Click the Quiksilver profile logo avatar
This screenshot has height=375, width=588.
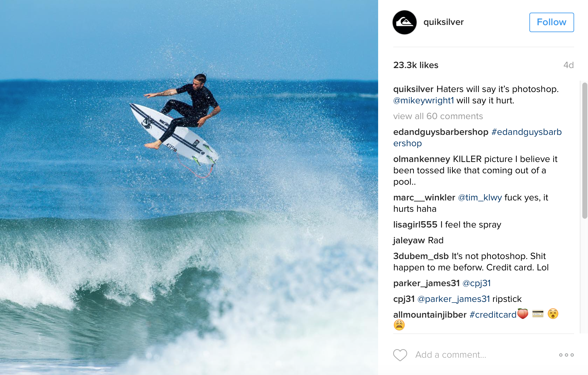tap(405, 22)
